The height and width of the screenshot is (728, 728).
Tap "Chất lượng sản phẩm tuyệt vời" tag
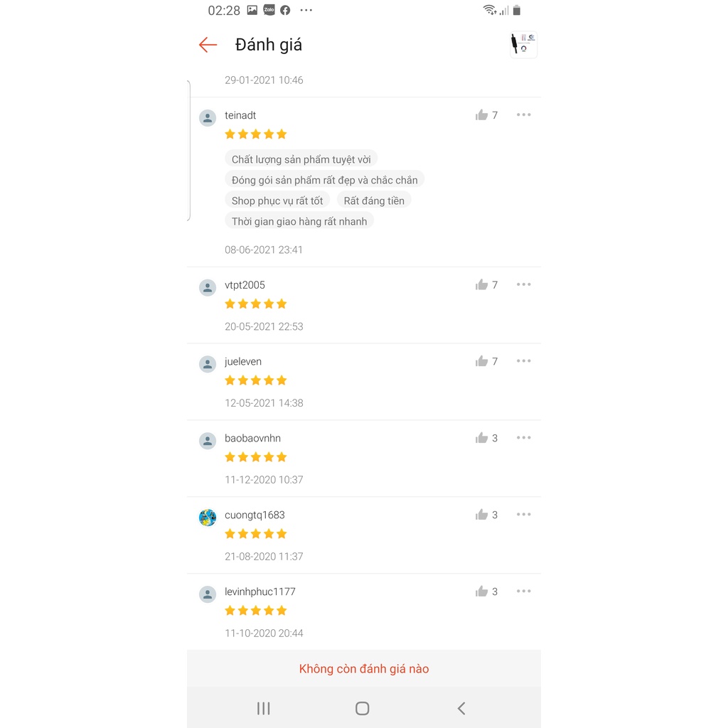[x=301, y=159]
